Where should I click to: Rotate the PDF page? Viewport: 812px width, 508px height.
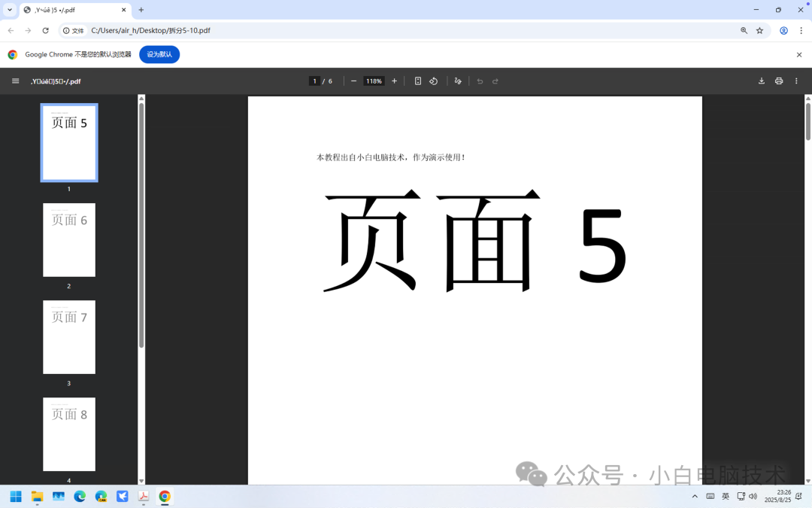[434, 81]
